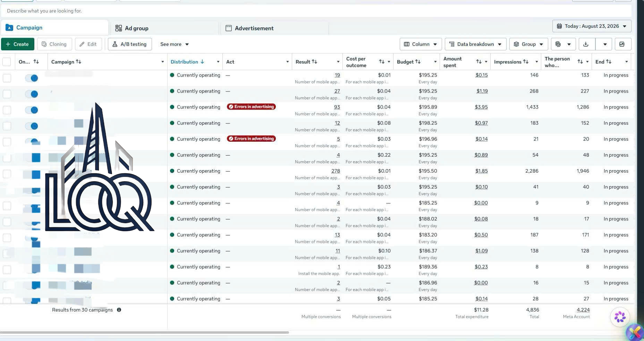Viewport: 644px width, 341px height.
Task: Open the Campaign column header dropdown
Action: [162, 62]
